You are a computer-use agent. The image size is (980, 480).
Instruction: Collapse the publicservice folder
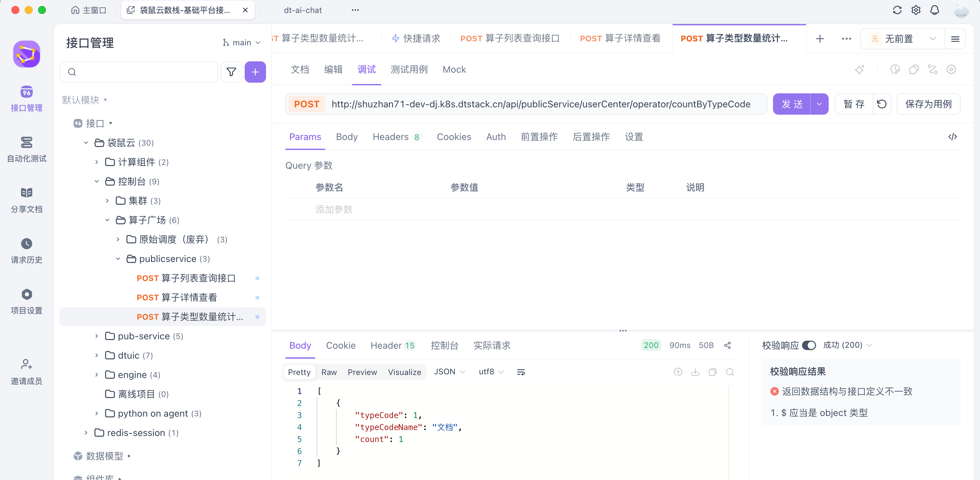(x=118, y=259)
